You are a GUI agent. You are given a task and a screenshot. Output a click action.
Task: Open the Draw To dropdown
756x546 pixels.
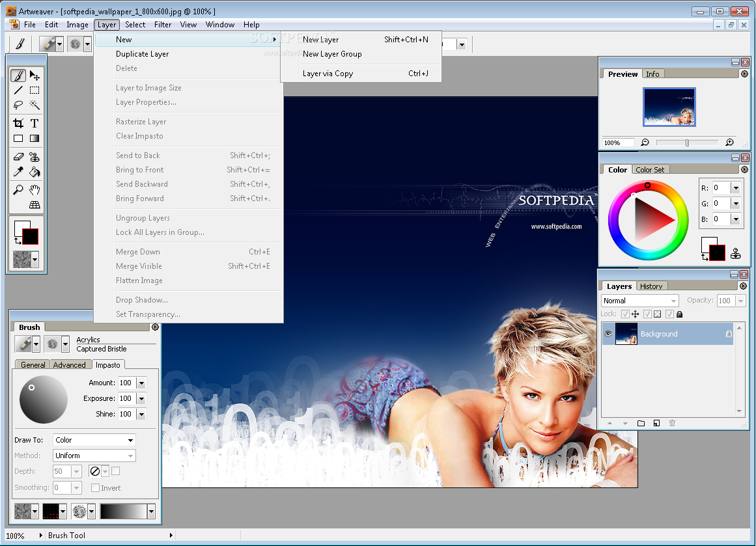point(94,440)
